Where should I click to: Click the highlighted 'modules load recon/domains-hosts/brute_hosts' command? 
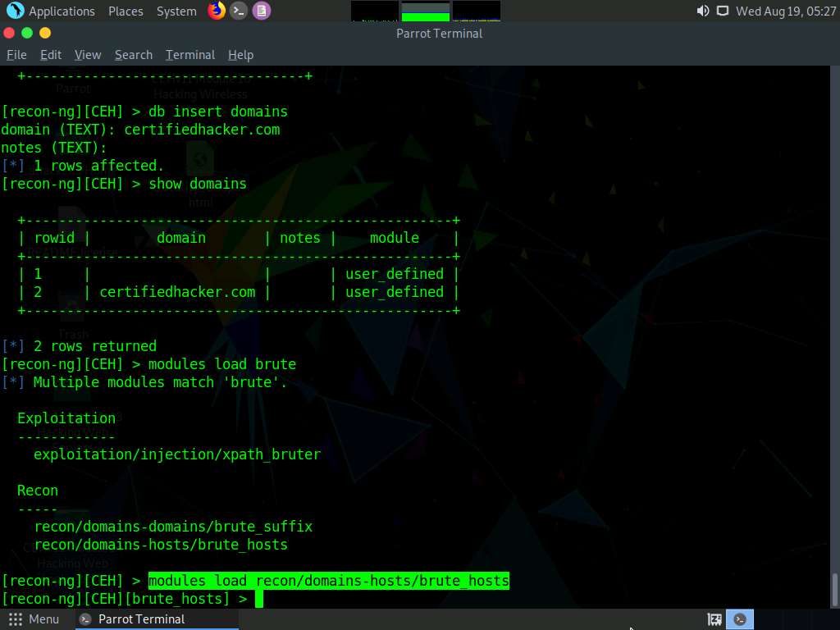pos(329,581)
